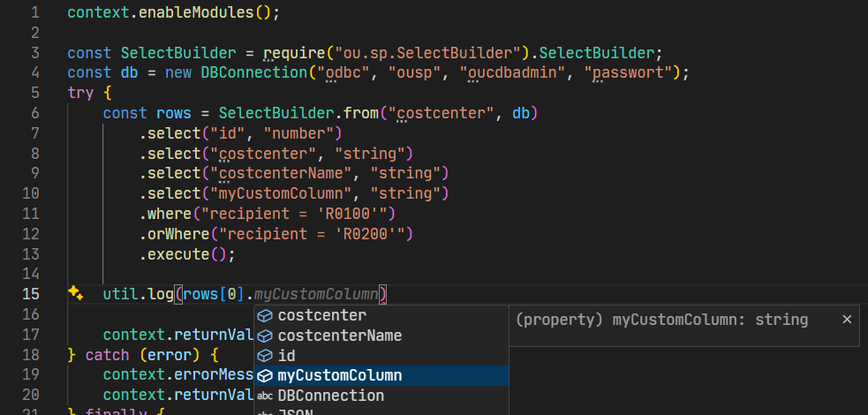The height and width of the screenshot is (415, 868).
Task: Click the cube icon beside the myCustomColumn suggestion
Action: click(266, 376)
